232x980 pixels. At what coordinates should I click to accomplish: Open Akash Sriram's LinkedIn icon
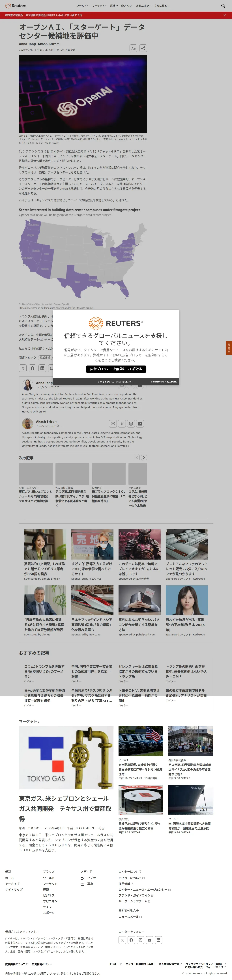coord(140,424)
